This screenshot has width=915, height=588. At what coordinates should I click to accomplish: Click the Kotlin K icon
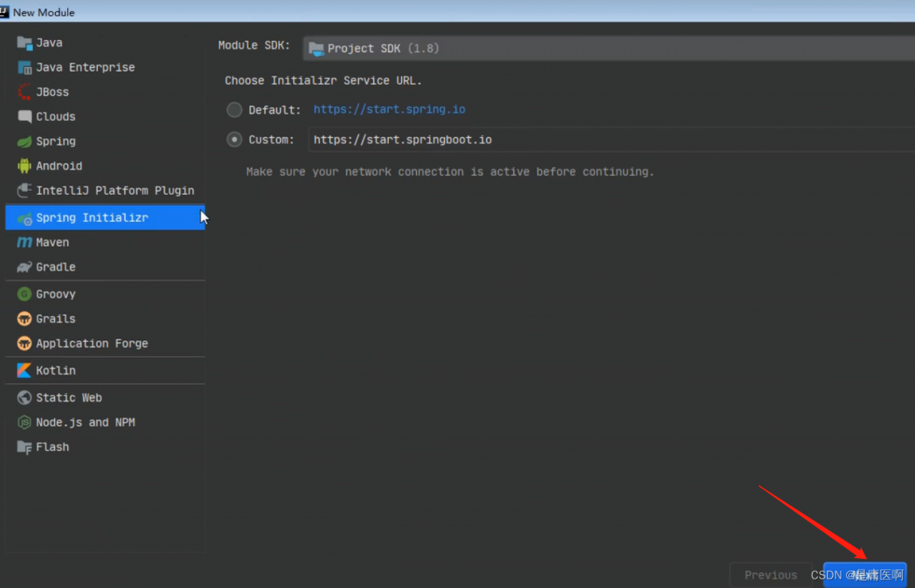point(24,371)
